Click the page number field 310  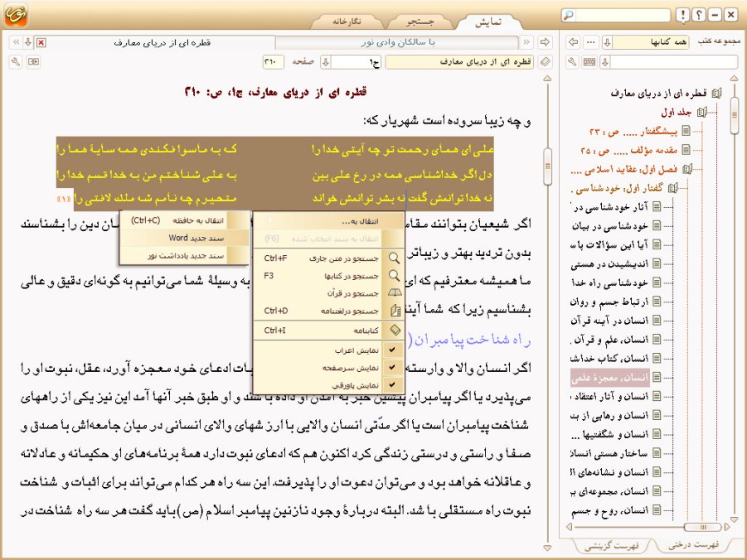[x=273, y=62]
